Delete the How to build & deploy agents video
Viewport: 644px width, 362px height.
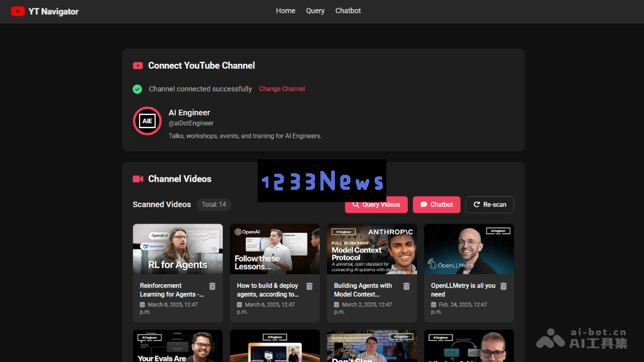pos(310,286)
